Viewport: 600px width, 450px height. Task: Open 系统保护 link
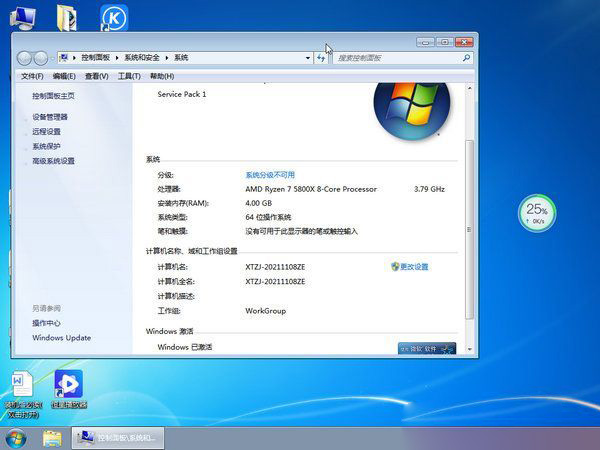click(x=46, y=146)
